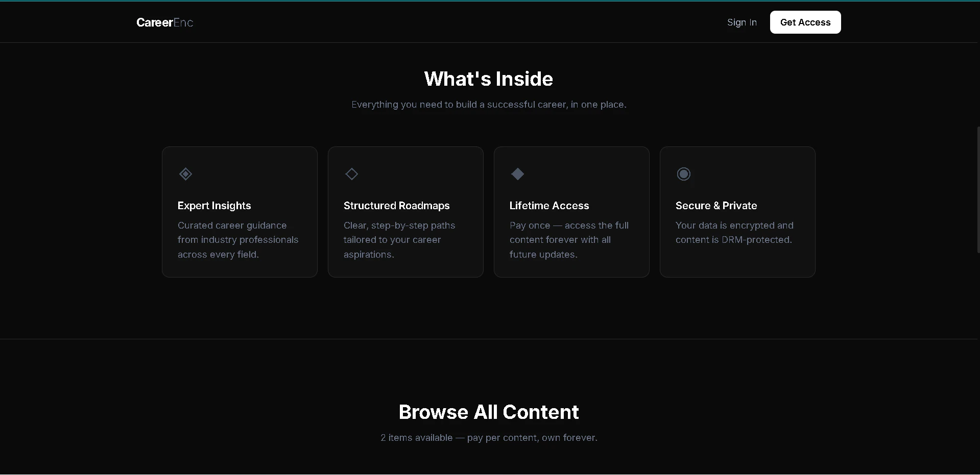Click the Lifetime Access solid diamond icon

point(517,174)
